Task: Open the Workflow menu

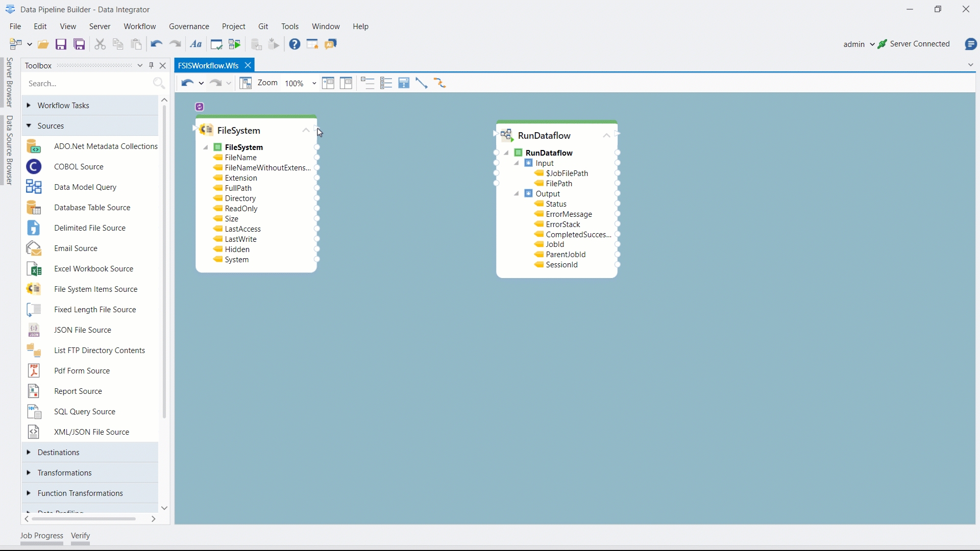Action: tap(139, 27)
